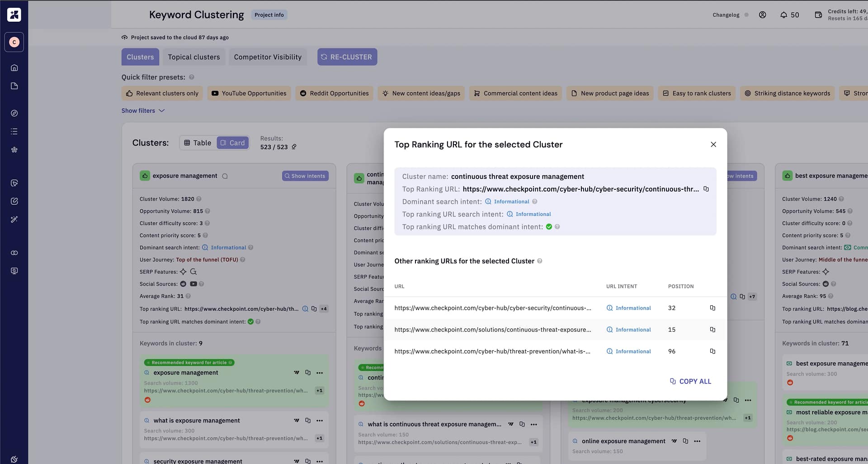
Task: Toggle thumbs-up on exposure management cluster
Action: 145,176
